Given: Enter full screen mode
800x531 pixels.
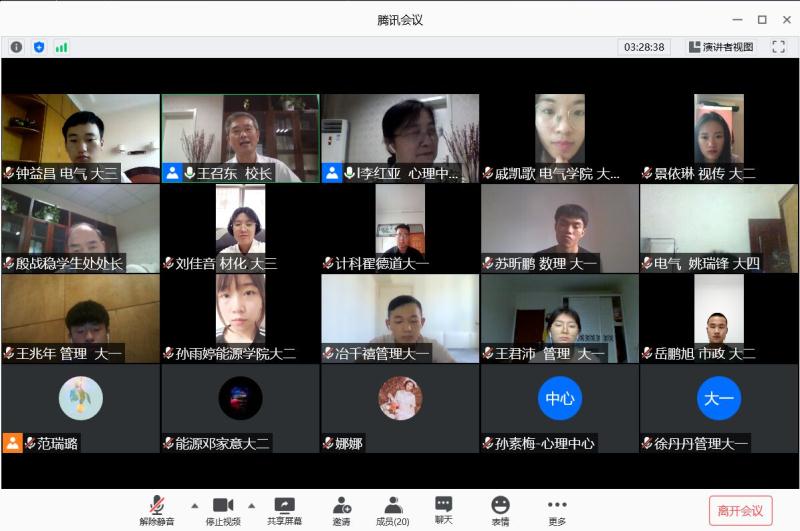Looking at the screenshot, I should (778, 47).
